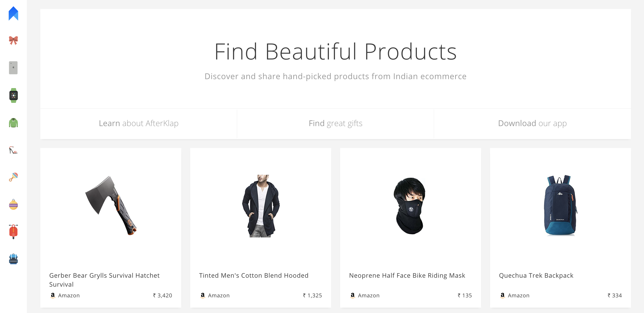This screenshot has width=644, height=313.
Task: View the hooded cardigan product image
Action: [x=260, y=206]
